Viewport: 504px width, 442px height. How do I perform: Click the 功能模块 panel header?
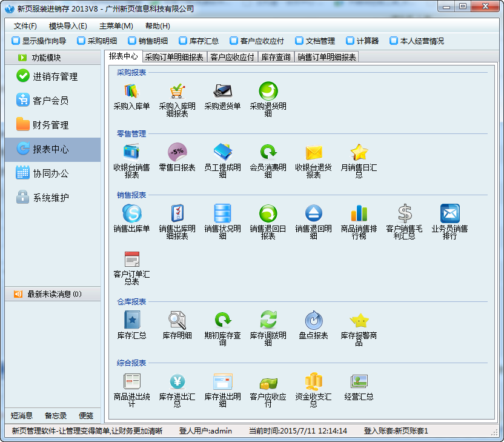pyautogui.click(x=53, y=58)
